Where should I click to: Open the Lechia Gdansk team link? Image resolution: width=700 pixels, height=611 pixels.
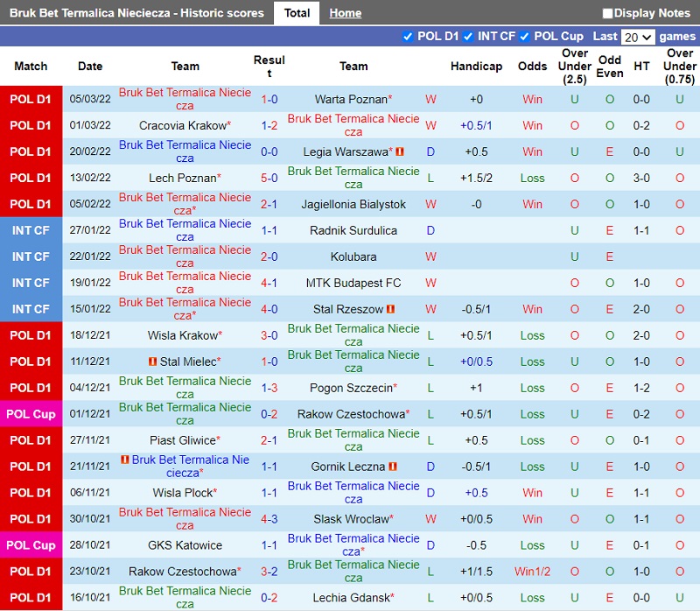click(350, 598)
